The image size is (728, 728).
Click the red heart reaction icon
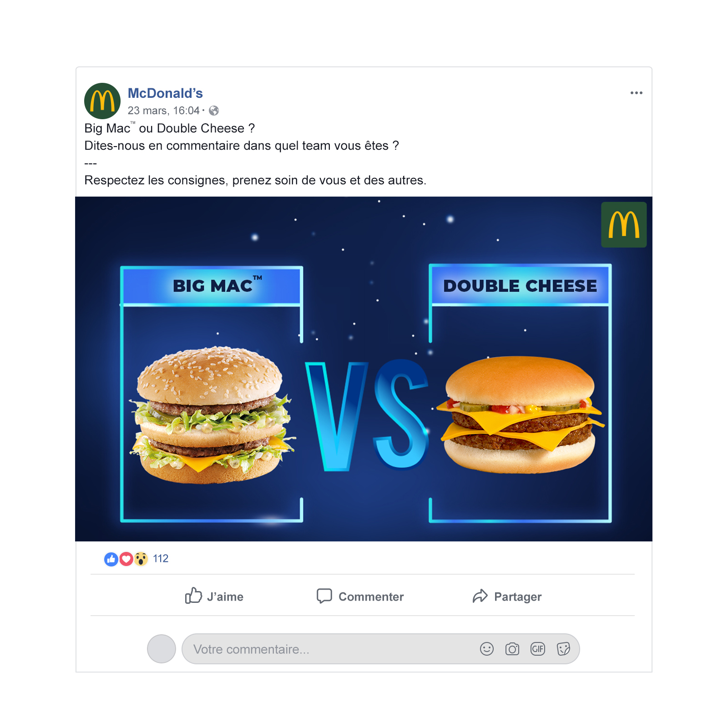pyautogui.click(x=126, y=559)
